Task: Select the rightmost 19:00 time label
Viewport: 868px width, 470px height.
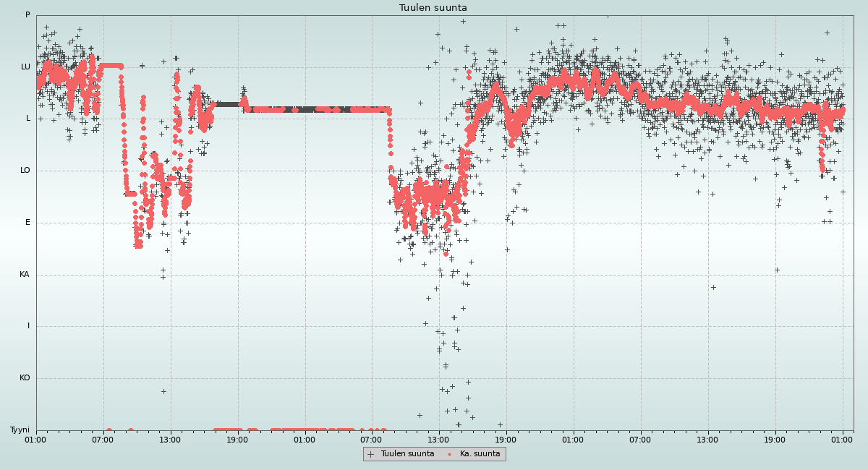Action: [775, 439]
